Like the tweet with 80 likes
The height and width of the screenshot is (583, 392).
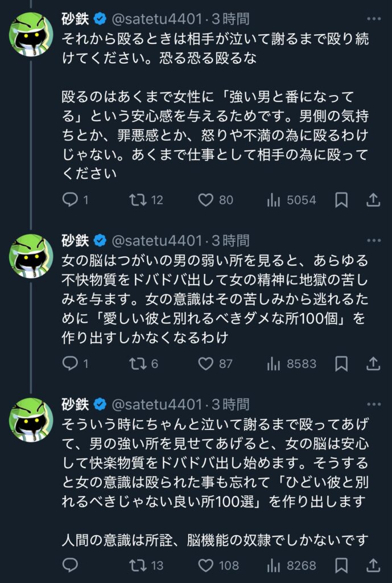click(205, 200)
